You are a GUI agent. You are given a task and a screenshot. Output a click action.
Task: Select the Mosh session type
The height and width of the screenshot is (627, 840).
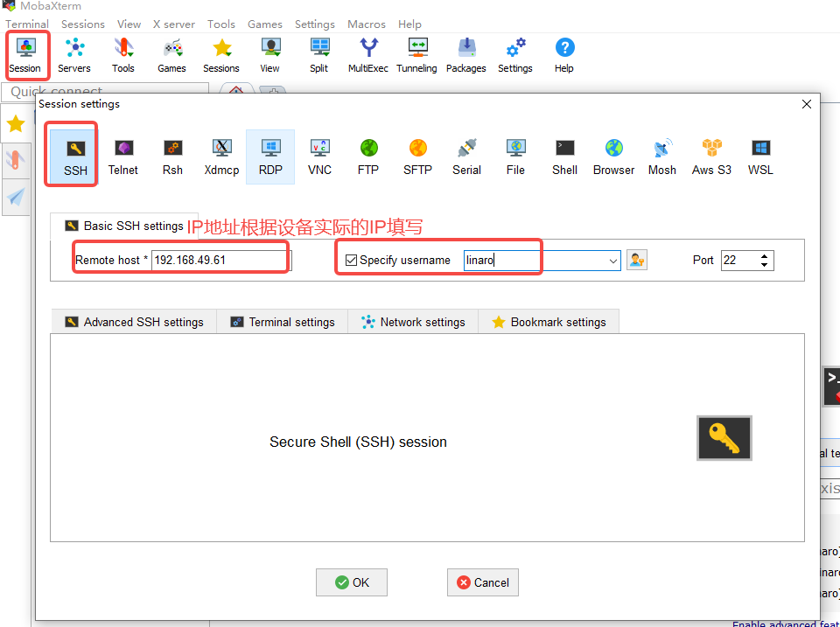(662, 157)
